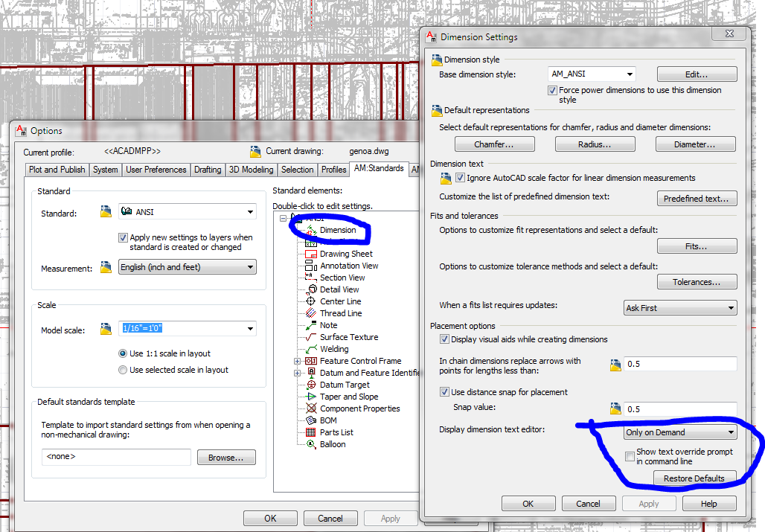The width and height of the screenshot is (765, 532).
Task: Click the Dimension icon in standard elements tree
Action: coord(311,230)
